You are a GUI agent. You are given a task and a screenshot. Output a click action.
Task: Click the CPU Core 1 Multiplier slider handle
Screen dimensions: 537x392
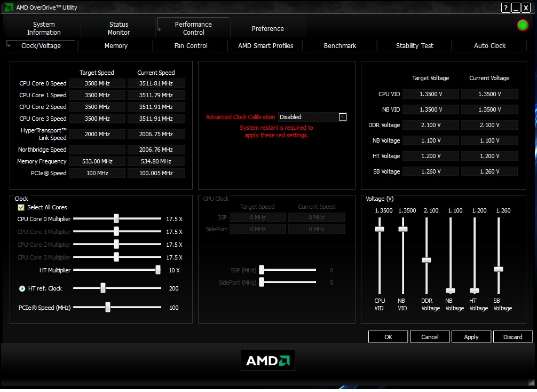click(x=116, y=231)
